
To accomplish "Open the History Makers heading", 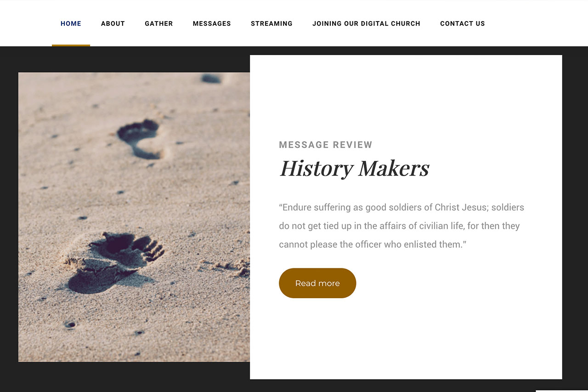I will point(354,168).
